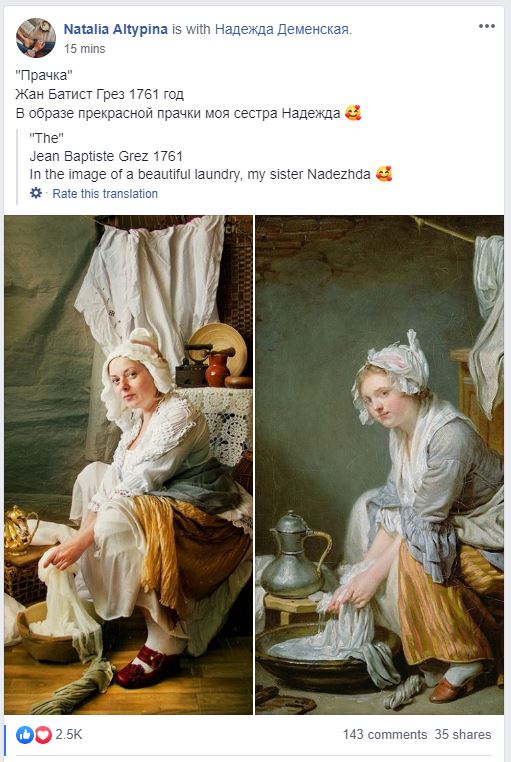This screenshot has width=511, height=762.
Task: Click the blue Like reaction icon
Action: pyautogui.click(x=25, y=734)
